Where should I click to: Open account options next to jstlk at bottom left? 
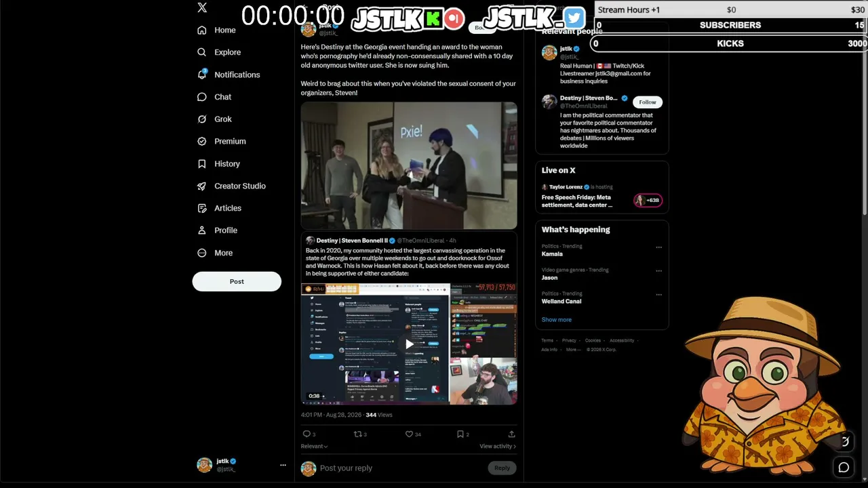tap(283, 465)
